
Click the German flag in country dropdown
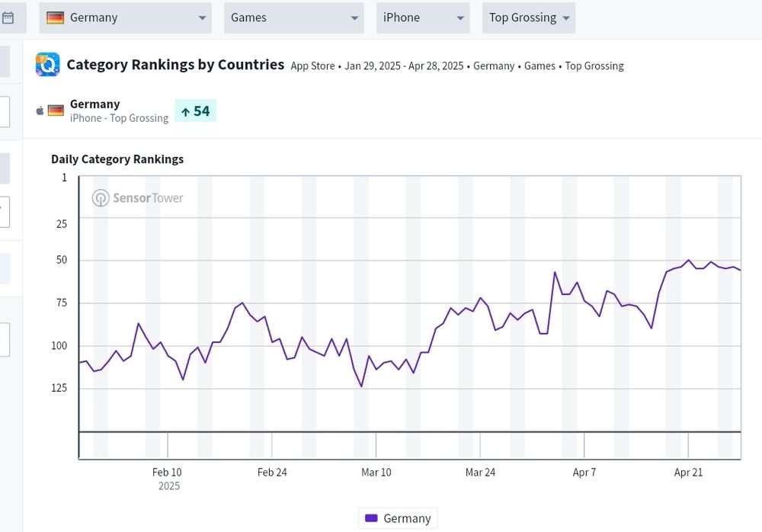tap(55, 18)
